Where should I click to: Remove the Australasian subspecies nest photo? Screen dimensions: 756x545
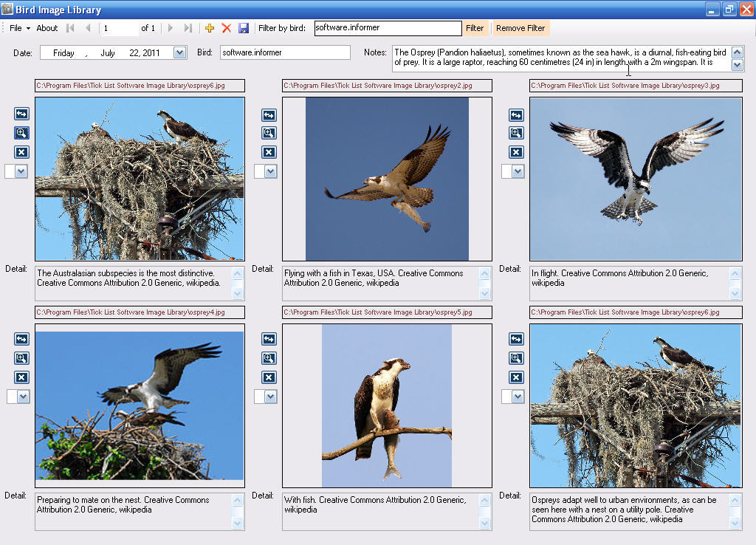point(21,152)
